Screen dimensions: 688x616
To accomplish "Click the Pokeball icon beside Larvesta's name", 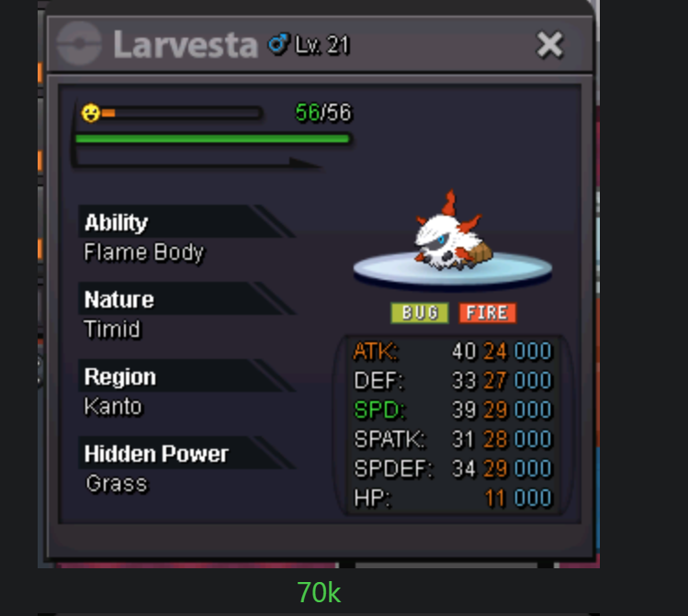I will (x=79, y=44).
